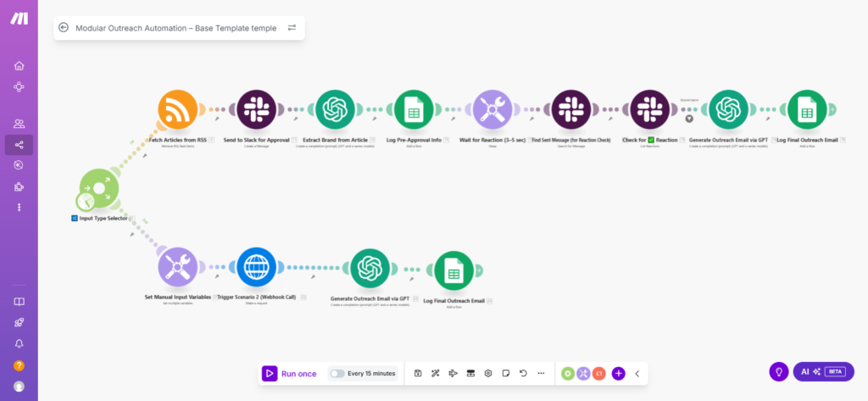Image resolution: width=868 pixels, height=401 pixels.
Task: Open the Fetch Articles from RSS module
Action: pos(178,109)
